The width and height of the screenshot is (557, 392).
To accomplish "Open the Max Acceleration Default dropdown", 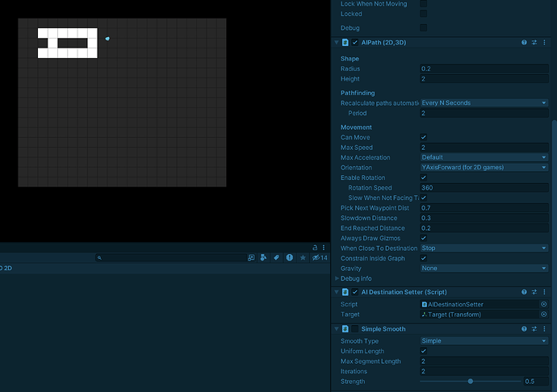I will 484,157.
